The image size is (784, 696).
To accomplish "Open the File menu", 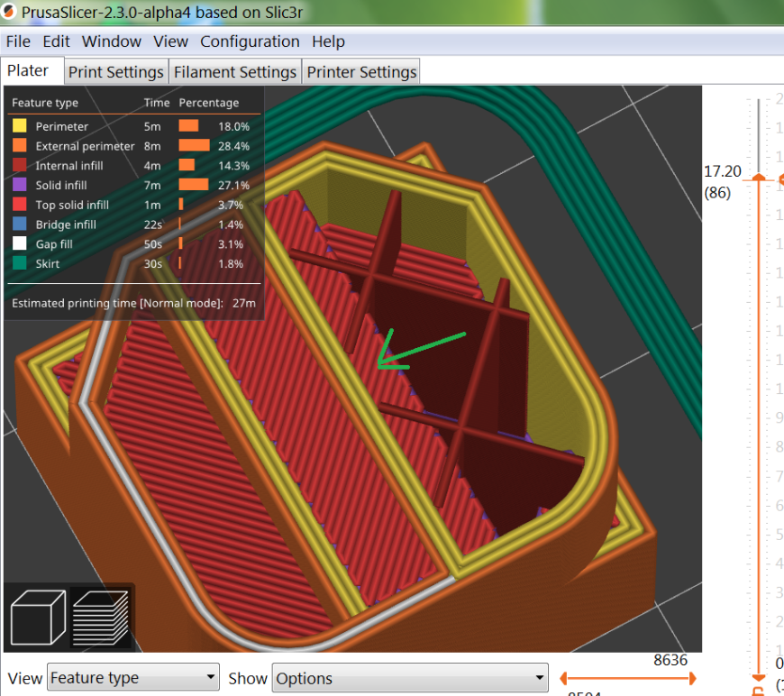I will point(18,41).
